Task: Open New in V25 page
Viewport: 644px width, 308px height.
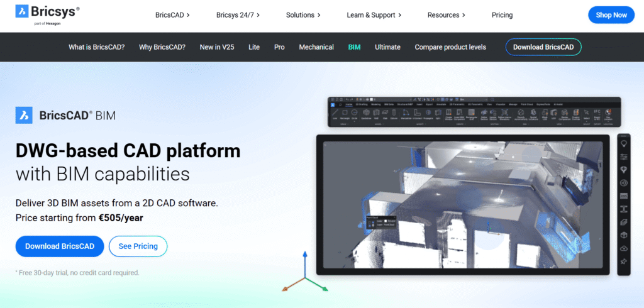Action: (217, 47)
